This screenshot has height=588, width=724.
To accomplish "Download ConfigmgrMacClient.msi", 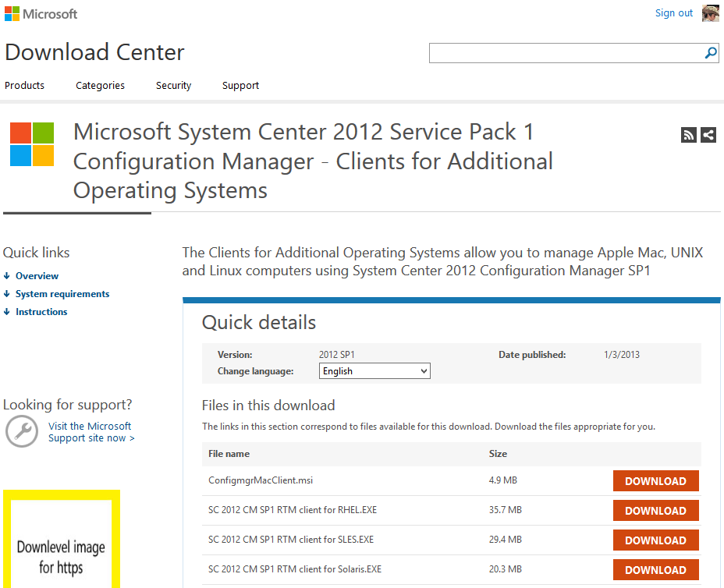I will [655, 481].
